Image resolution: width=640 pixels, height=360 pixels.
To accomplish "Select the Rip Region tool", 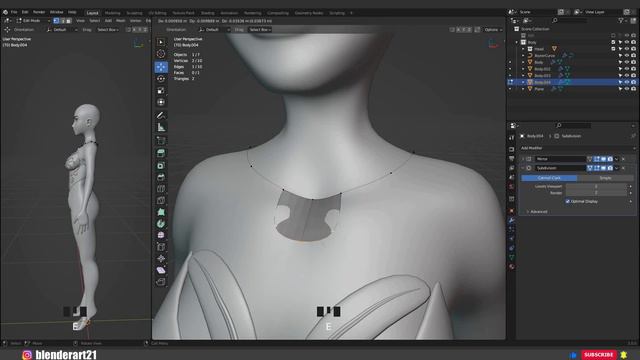I will (x=161, y=282).
